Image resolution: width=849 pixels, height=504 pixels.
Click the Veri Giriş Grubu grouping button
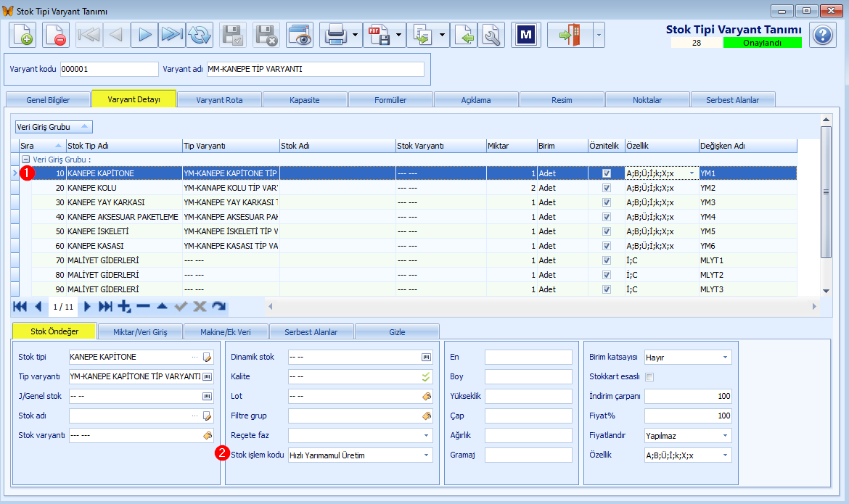(x=54, y=127)
